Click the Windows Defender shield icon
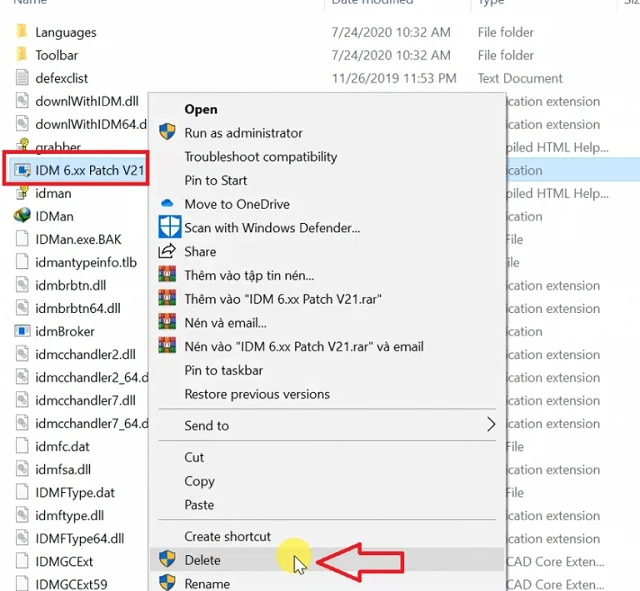Screen dimensions: 640x591 [167, 228]
